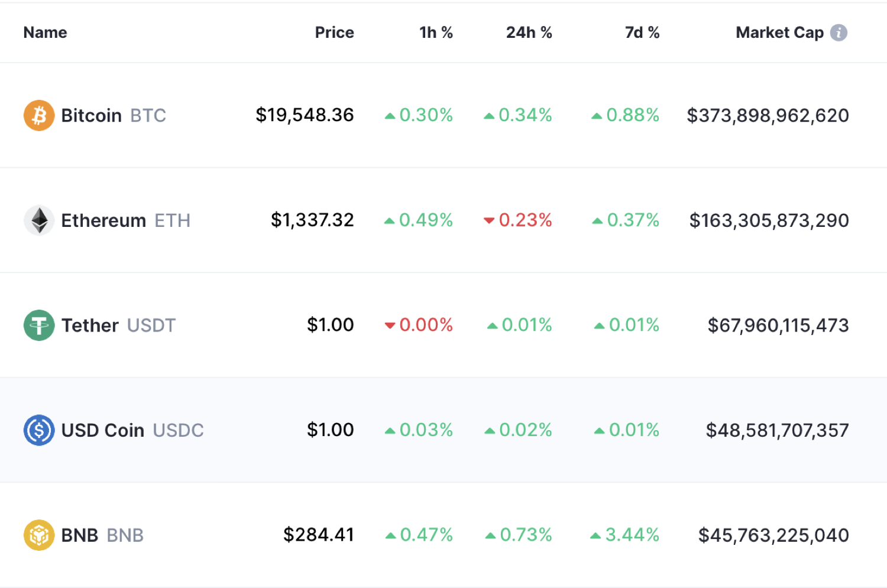Open the Bitcoin name link
The height and width of the screenshot is (588, 887).
pos(92,115)
